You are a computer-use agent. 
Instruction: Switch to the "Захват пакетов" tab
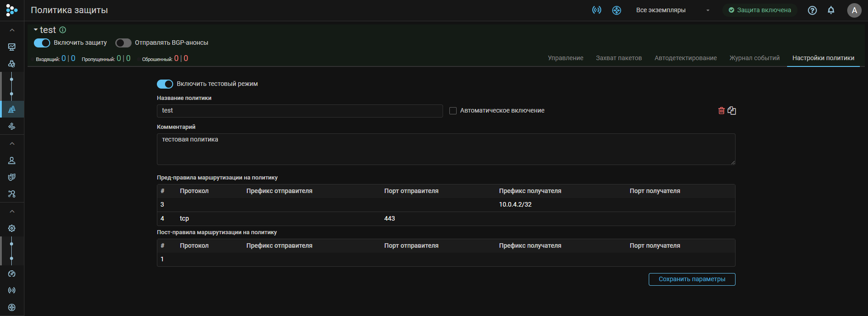click(618, 58)
